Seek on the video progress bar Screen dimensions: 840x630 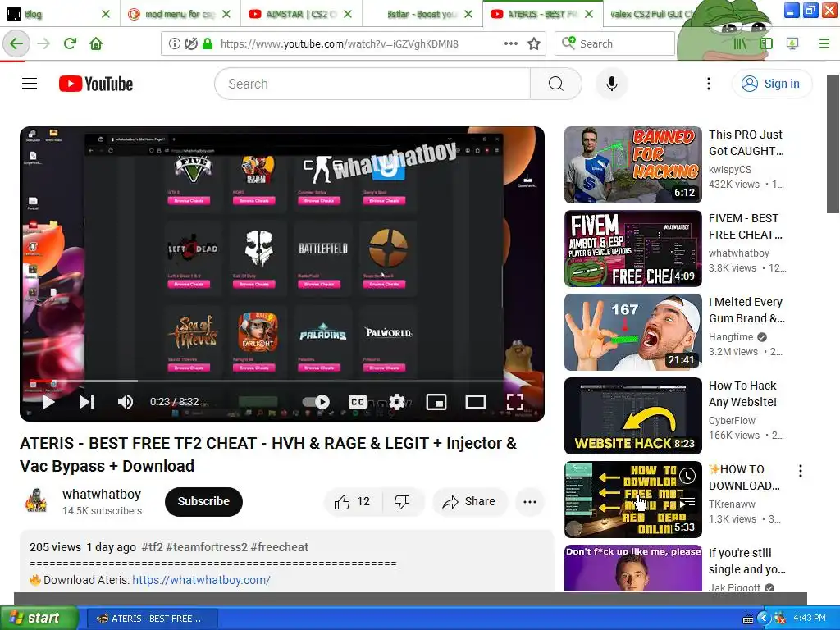pos(282,381)
